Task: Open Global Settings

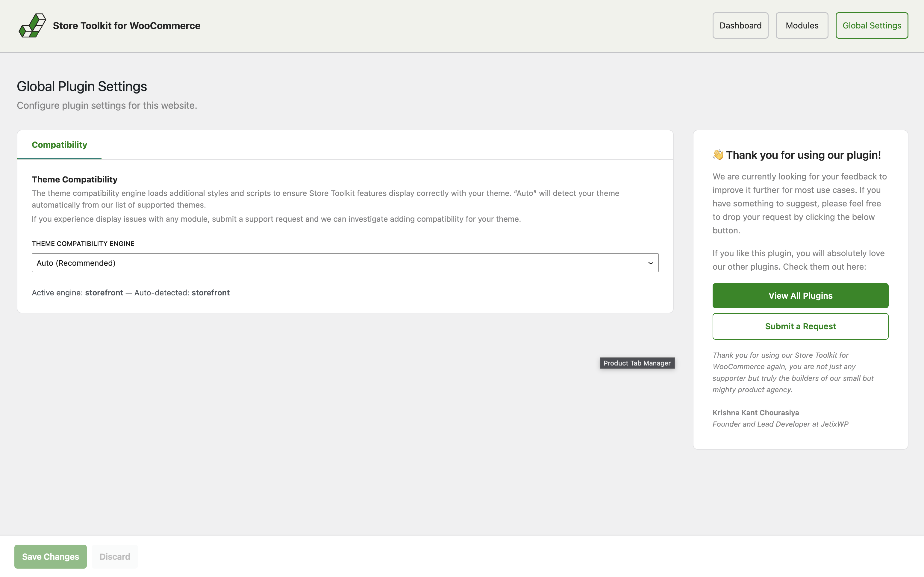Action: point(872,25)
